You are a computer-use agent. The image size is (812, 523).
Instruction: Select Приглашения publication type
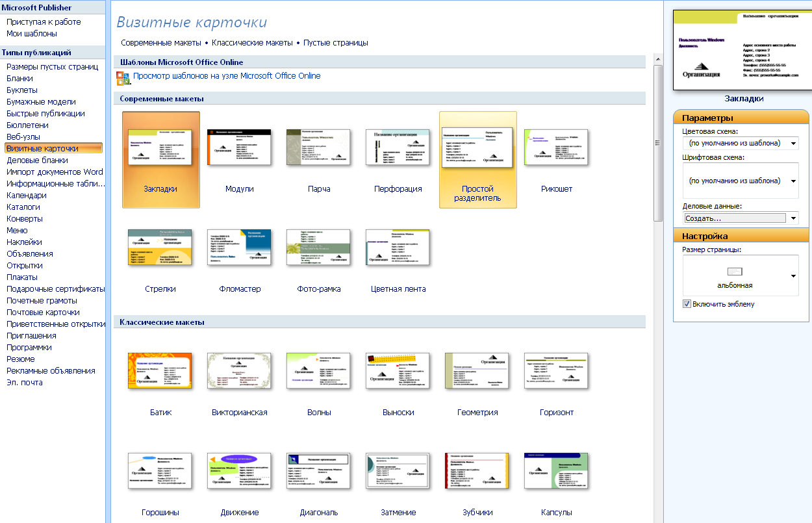pyautogui.click(x=31, y=336)
